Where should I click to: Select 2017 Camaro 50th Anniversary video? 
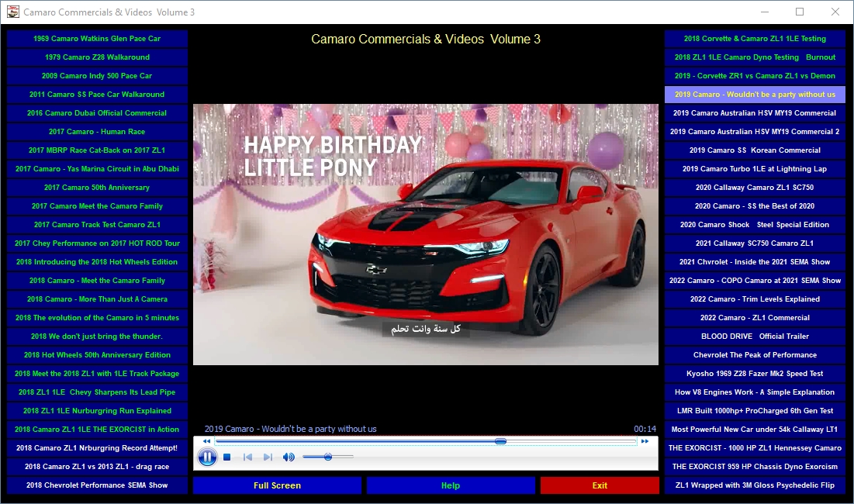97,187
